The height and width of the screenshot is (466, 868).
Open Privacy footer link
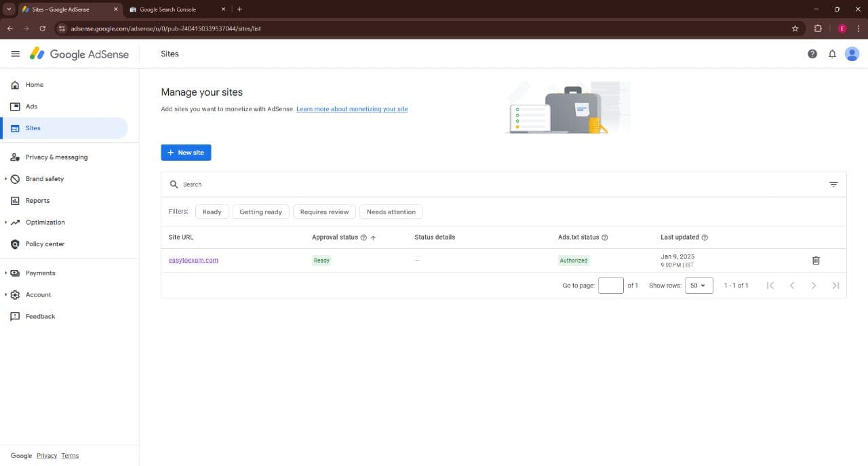point(47,456)
